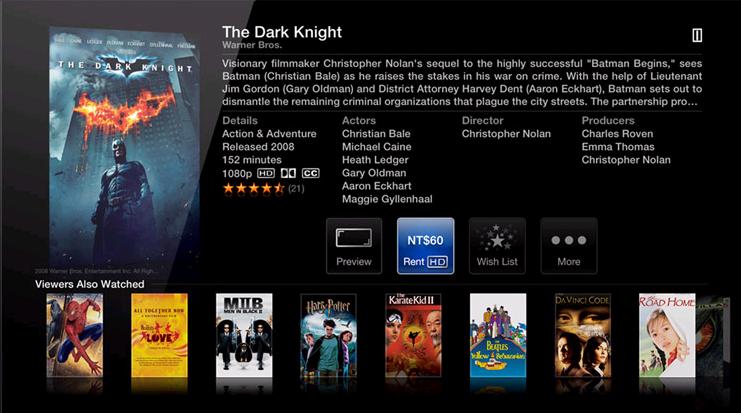Click the HD badge next to 1080p

(x=266, y=173)
